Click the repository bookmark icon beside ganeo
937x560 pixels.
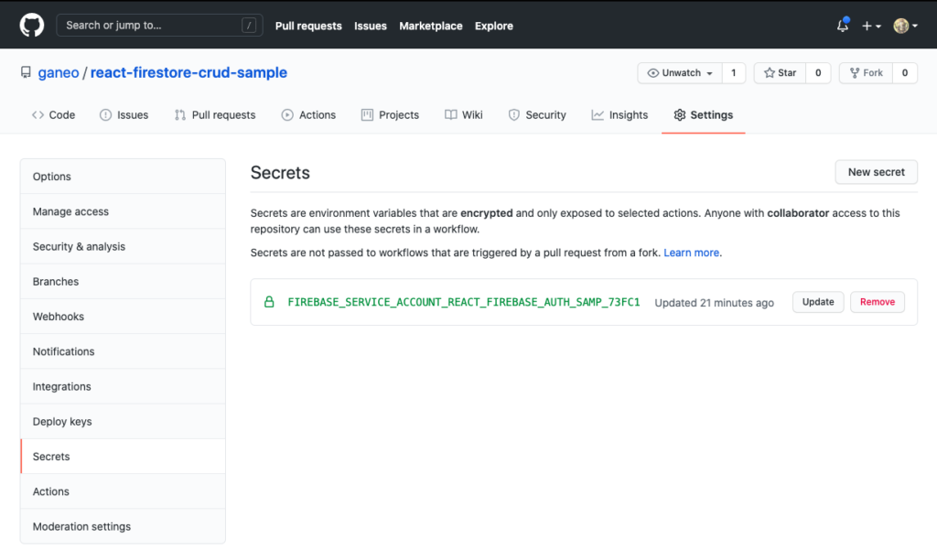coord(27,71)
